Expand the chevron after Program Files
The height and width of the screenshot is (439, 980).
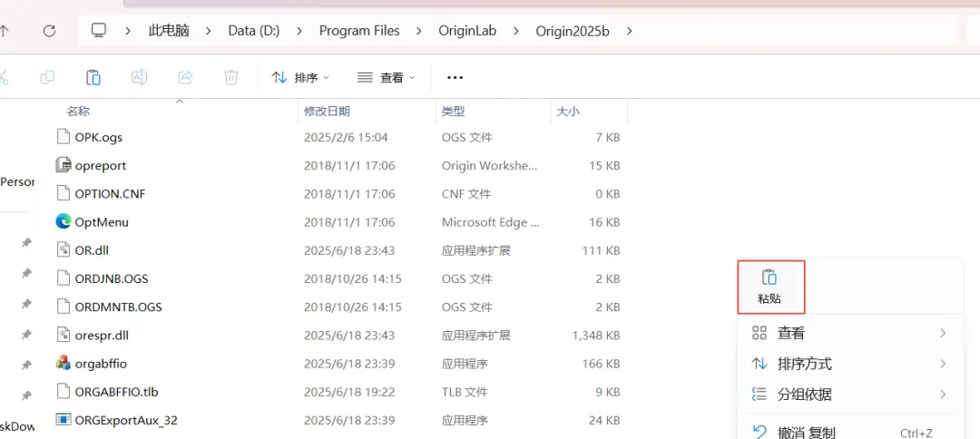tap(419, 31)
